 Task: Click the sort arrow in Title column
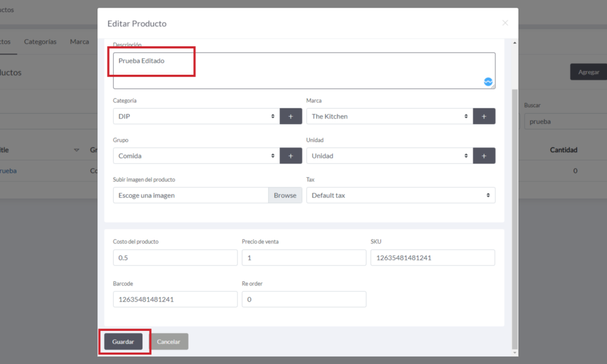pyautogui.click(x=76, y=150)
